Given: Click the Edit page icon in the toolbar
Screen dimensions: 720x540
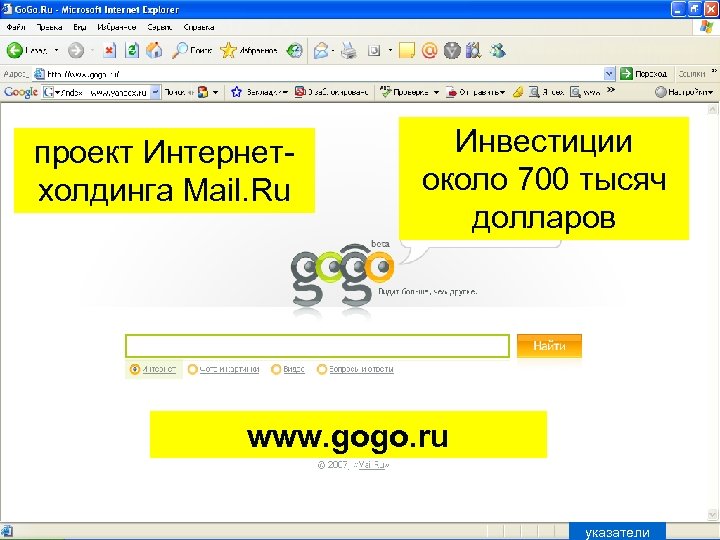Looking at the screenshot, I should tap(374, 51).
